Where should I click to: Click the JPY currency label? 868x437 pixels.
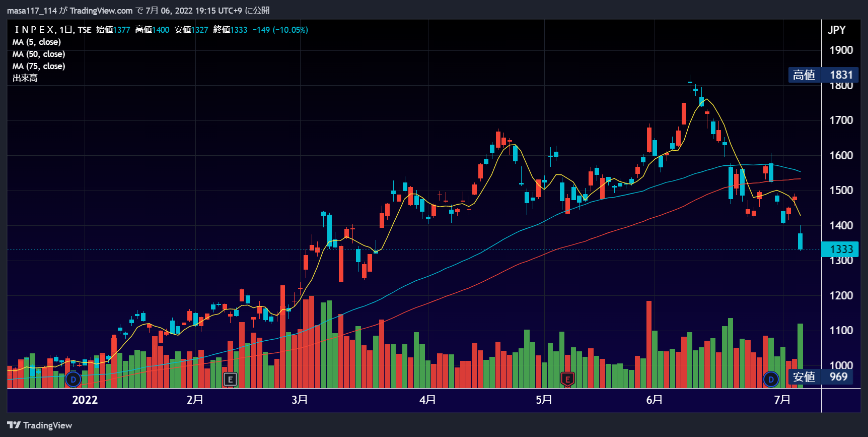click(837, 30)
